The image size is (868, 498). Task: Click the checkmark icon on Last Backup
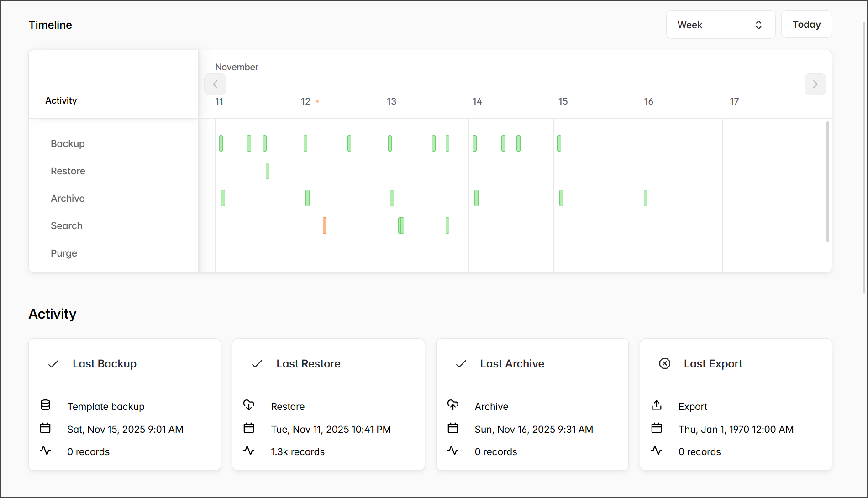coord(53,363)
